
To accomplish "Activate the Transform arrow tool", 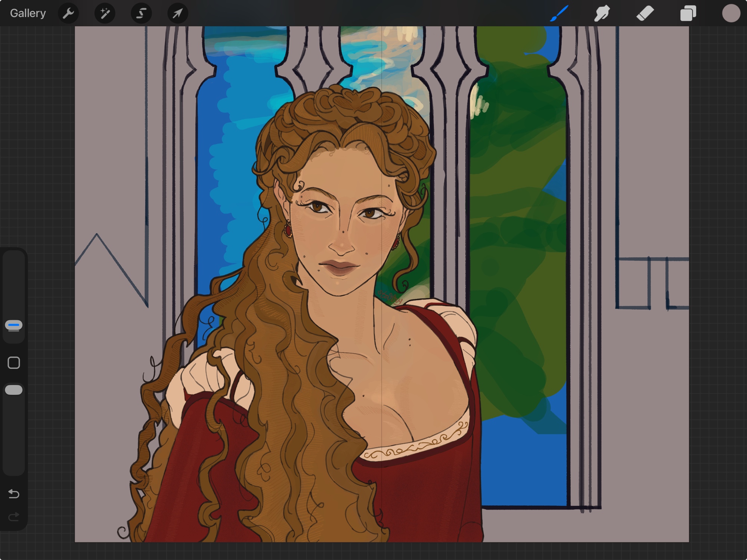I will [x=177, y=13].
